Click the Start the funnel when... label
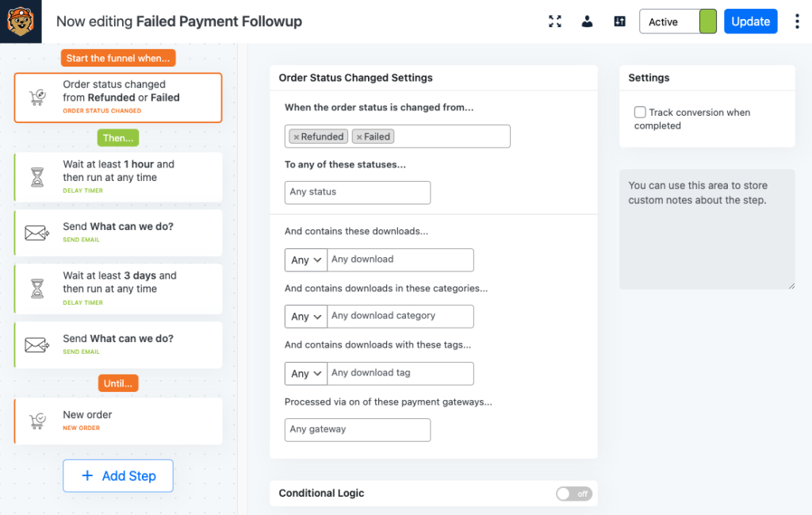This screenshot has height=515, width=812. (x=118, y=58)
